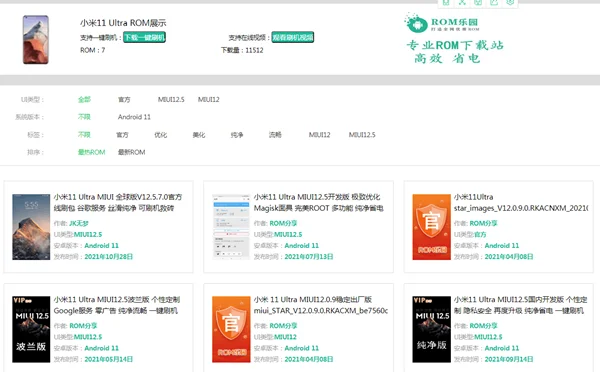The height and width of the screenshot is (372, 600).
Task: Click the share arrow icon in top toolbar
Action: [494, 2]
